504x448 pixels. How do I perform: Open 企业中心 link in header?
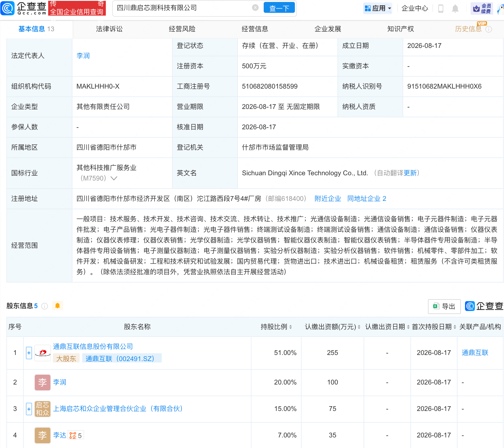click(415, 8)
